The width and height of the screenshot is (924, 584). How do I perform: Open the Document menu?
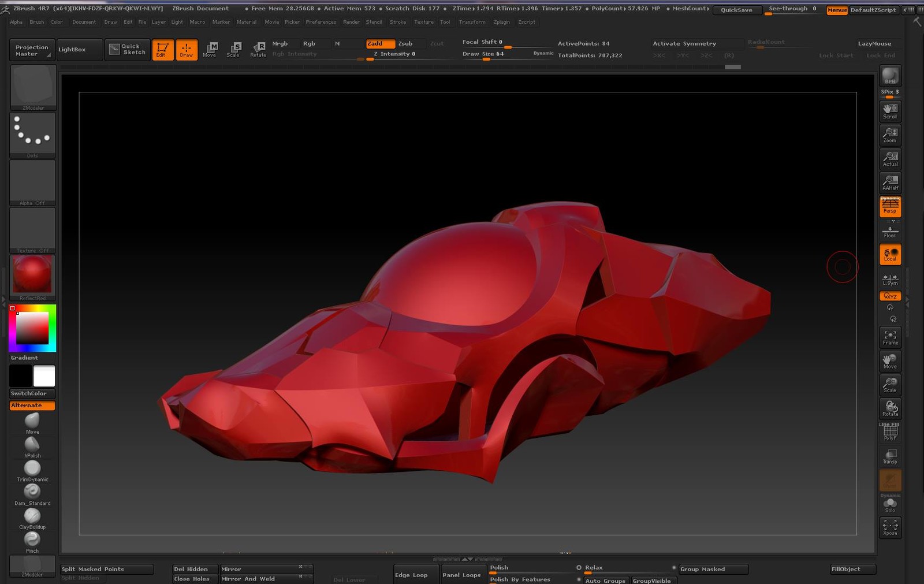[84, 22]
